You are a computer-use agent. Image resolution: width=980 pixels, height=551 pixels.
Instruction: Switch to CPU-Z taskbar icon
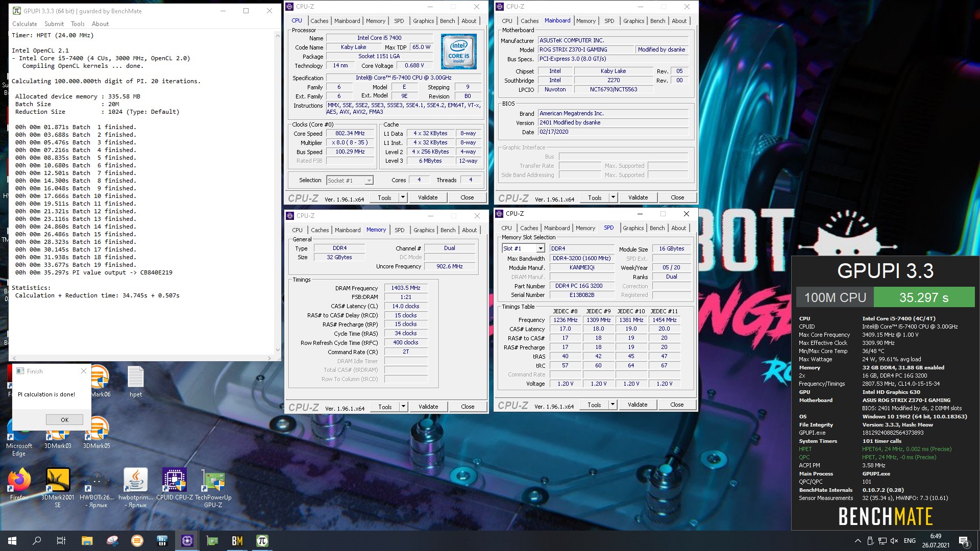coord(187,541)
